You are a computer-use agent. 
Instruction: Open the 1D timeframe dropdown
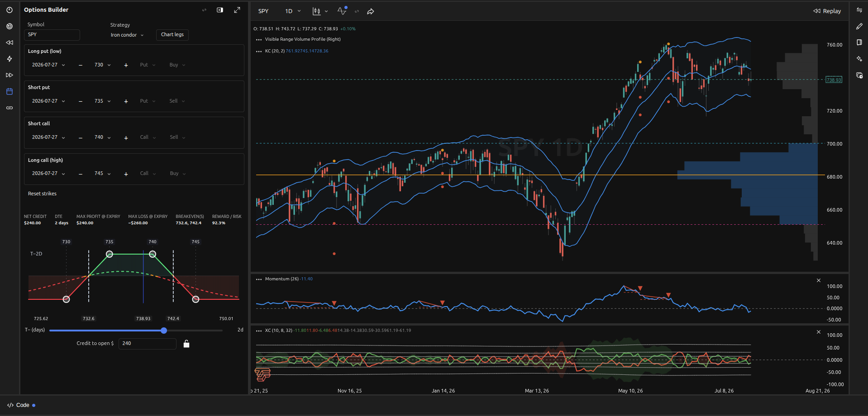(293, 11)
